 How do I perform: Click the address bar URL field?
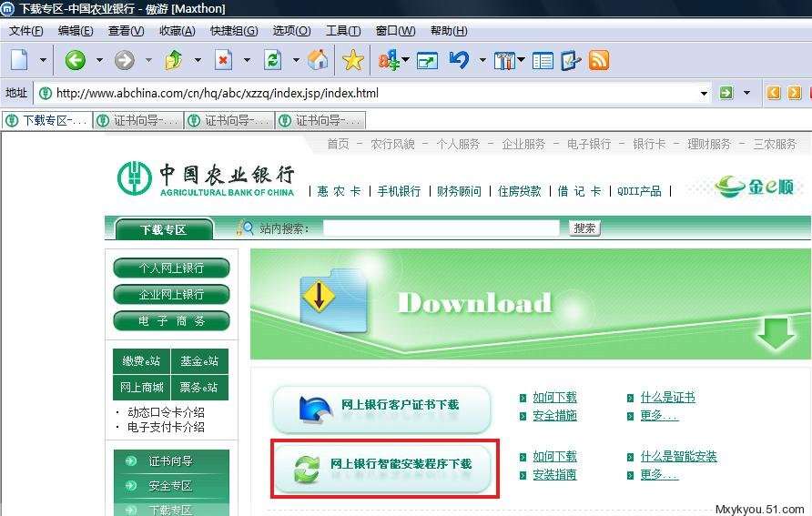[x=373, y=93]
